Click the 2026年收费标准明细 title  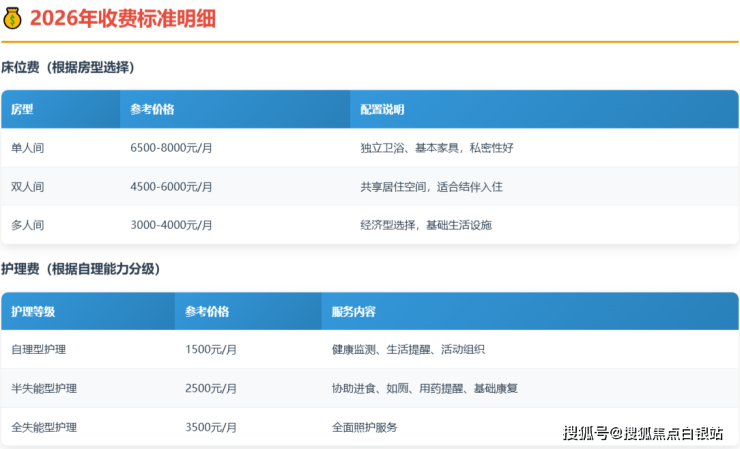tap(121, 18)
